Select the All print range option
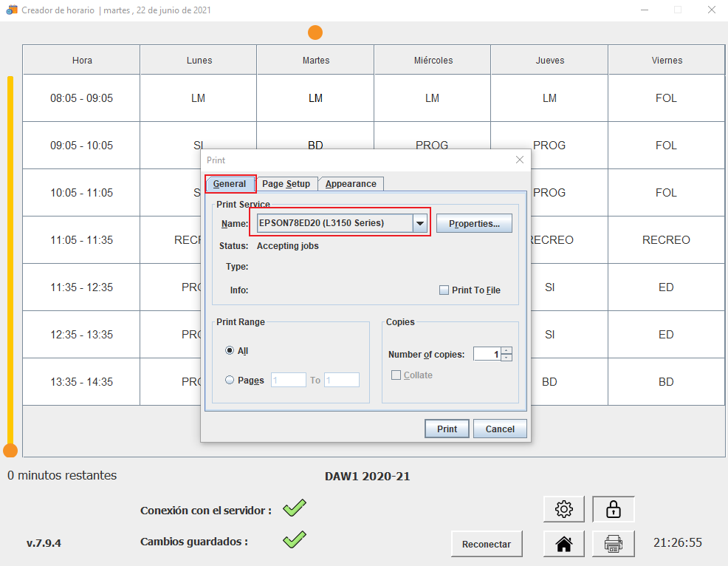 click(x=230, y=350)
